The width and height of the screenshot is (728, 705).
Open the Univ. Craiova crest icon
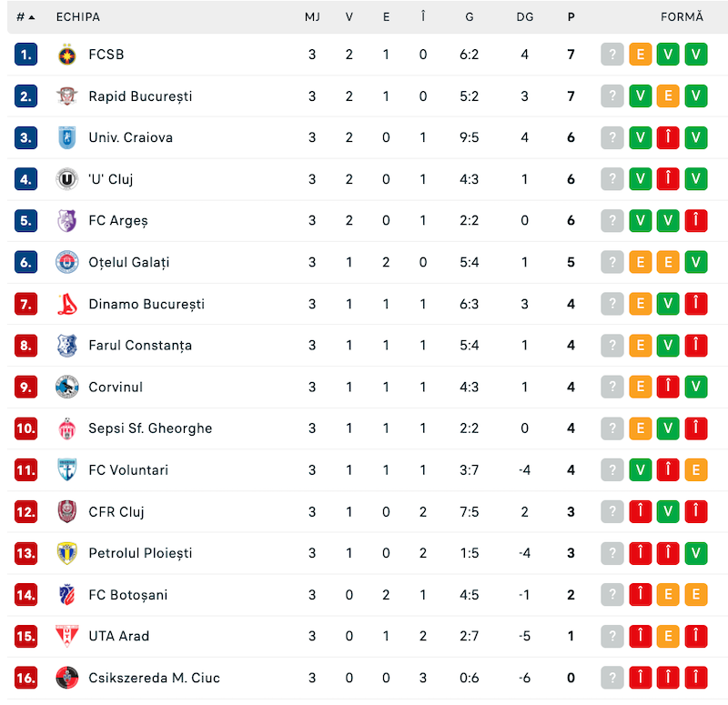[x=66, y=138]
